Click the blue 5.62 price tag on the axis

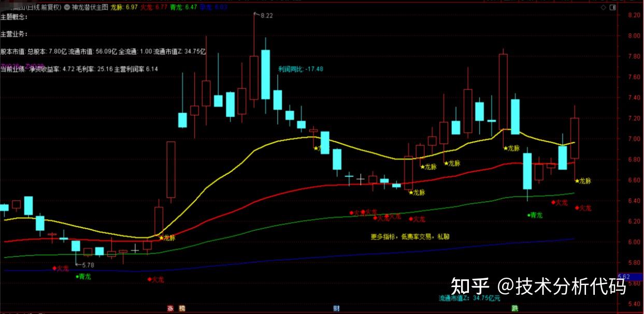625,277
